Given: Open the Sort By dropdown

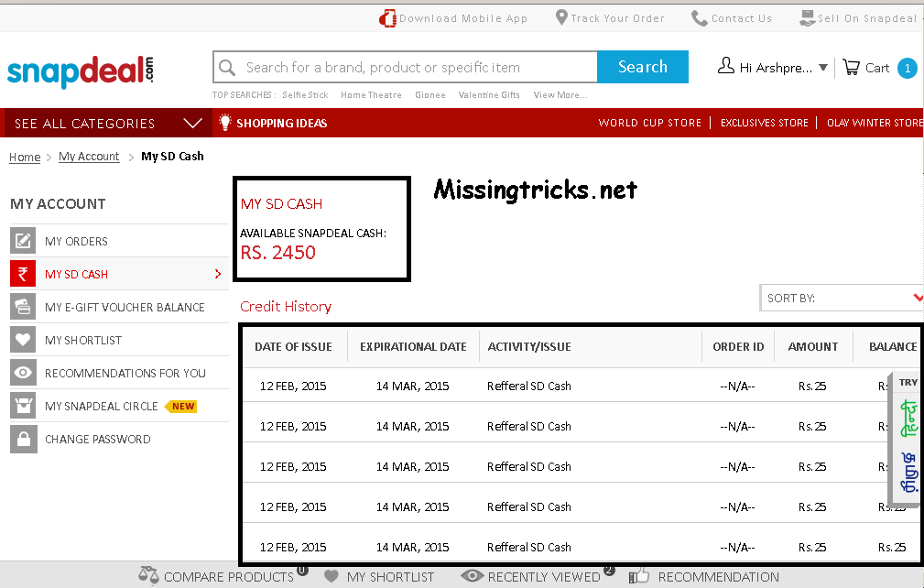Looking at the screenshot, I should [842, 298].
